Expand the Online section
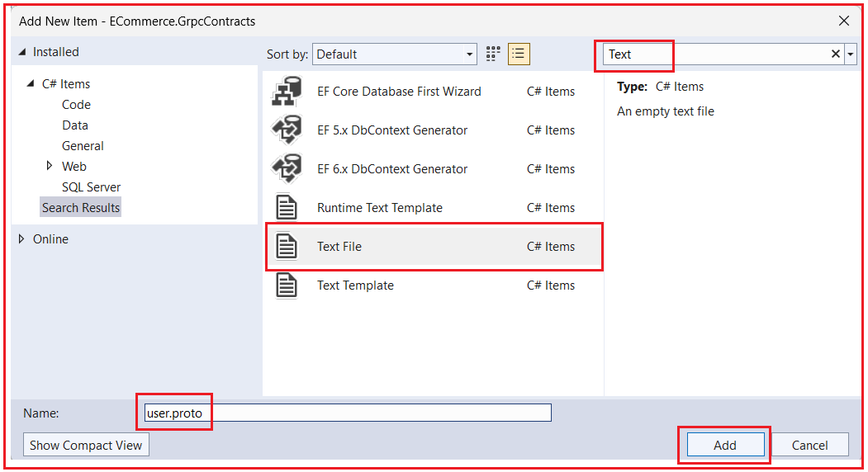This screenshot has height=472, width=868. pyautogui.click(x=21, y=238)
